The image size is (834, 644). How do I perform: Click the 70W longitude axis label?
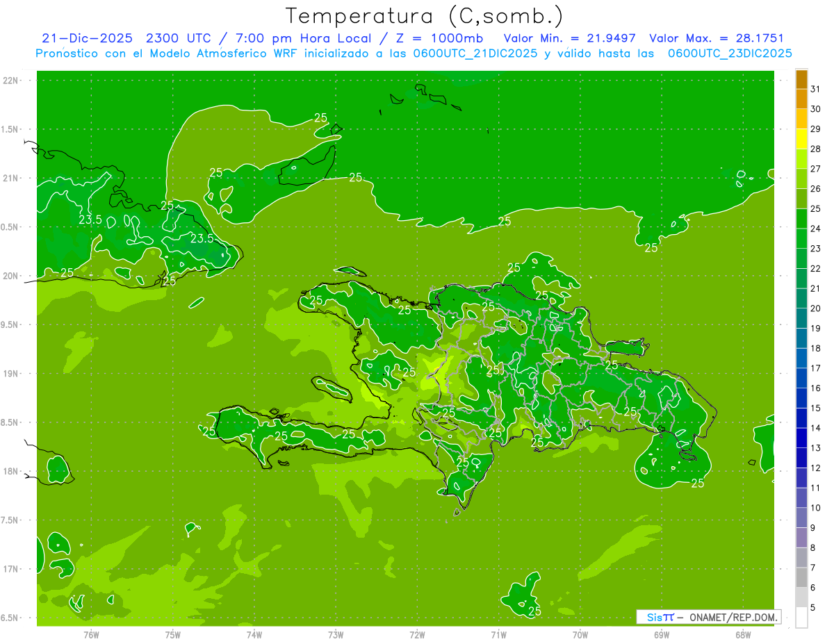580,635
